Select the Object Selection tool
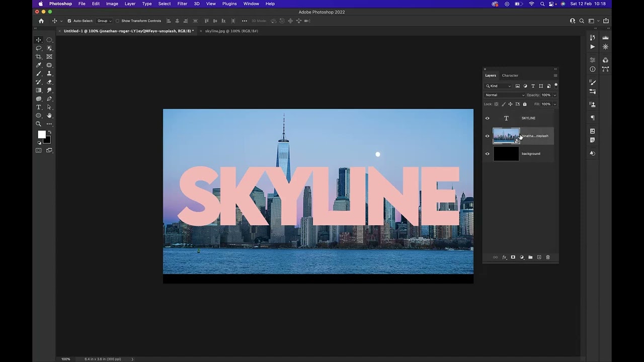 pyautogui.click(x=49, y=48)
